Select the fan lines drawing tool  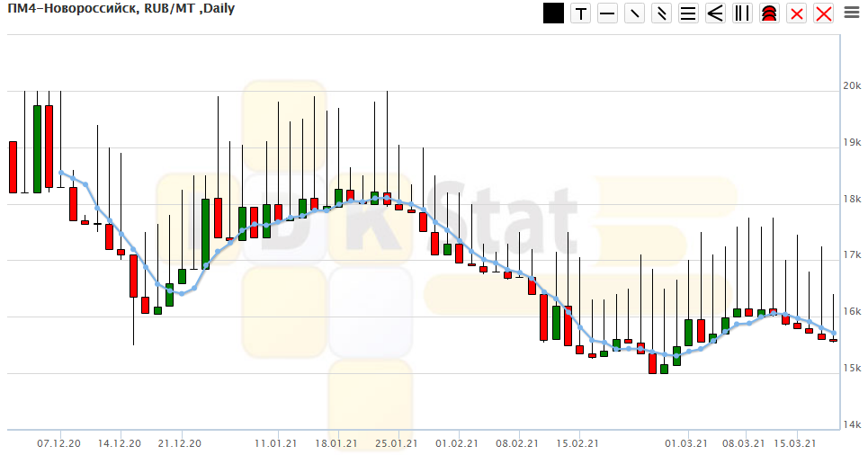click(715, 13)
